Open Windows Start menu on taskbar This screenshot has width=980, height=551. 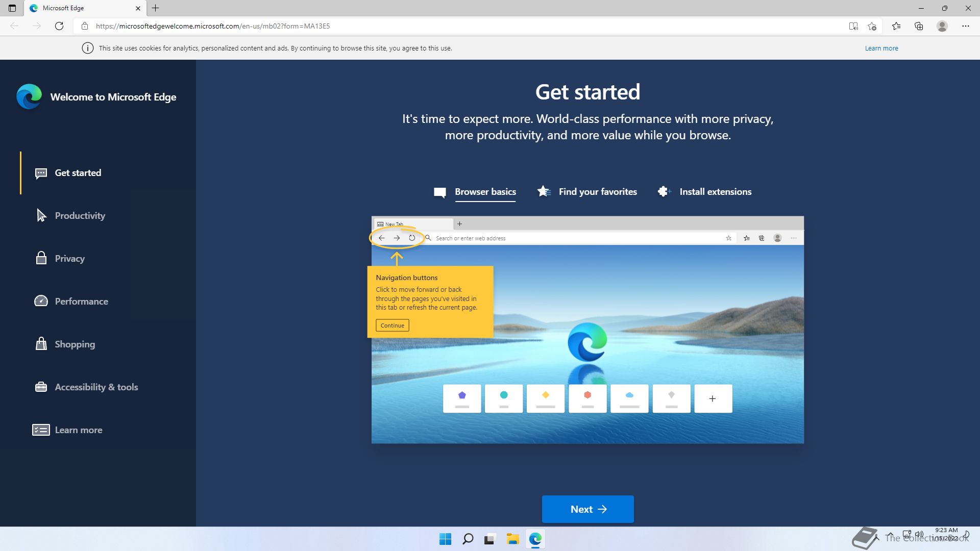[x=445, y=539]
